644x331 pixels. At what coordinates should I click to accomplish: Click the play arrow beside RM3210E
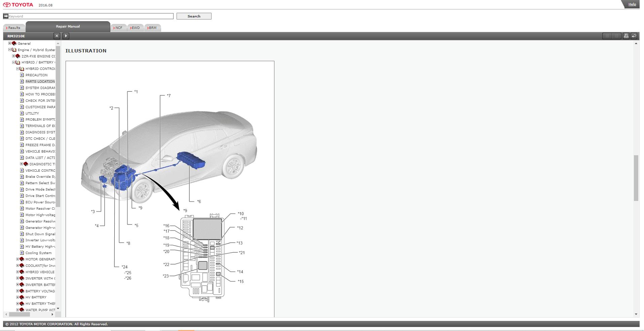pos(66,36)
